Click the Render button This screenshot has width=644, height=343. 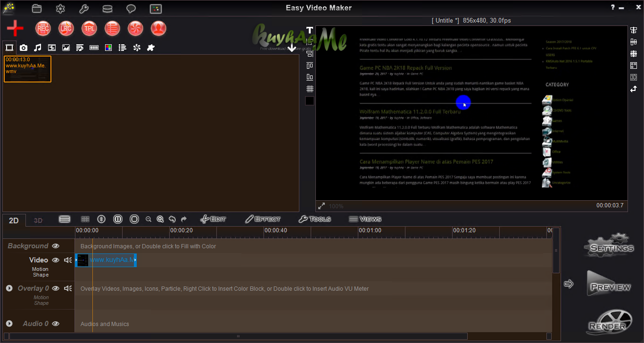point(609,322)
